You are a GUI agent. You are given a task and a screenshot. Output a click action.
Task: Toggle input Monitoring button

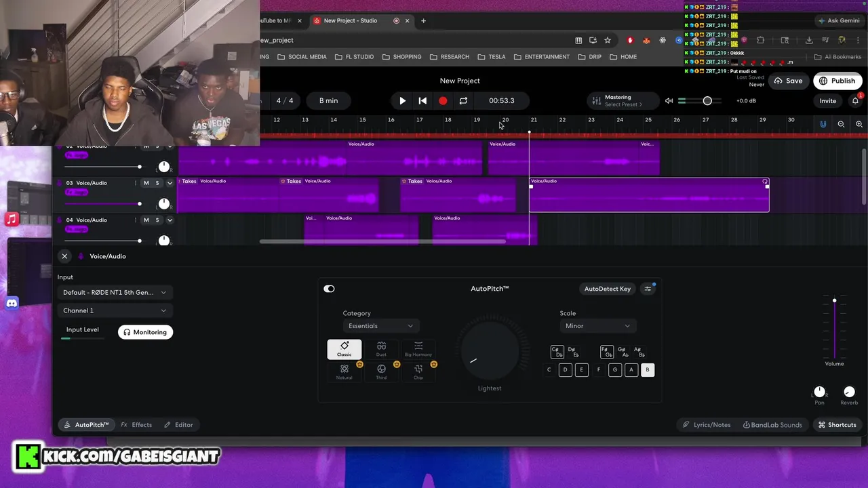[145, 332]
